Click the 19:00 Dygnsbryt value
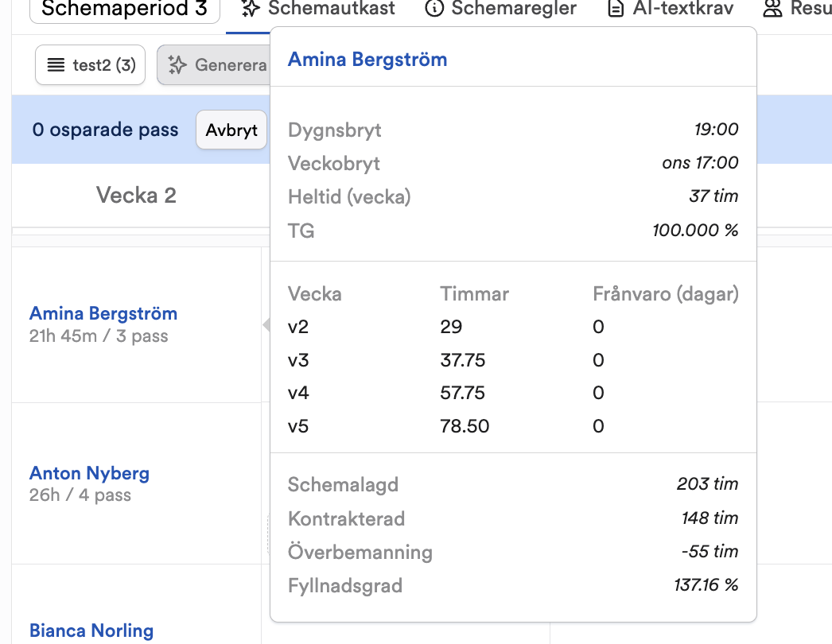The image size is (832, 644). click(717, 130)
